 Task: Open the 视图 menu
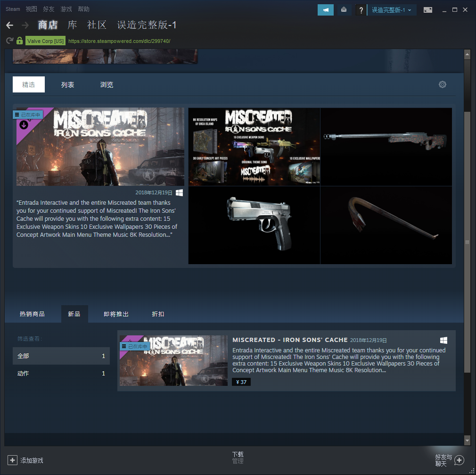pos(31,9)
